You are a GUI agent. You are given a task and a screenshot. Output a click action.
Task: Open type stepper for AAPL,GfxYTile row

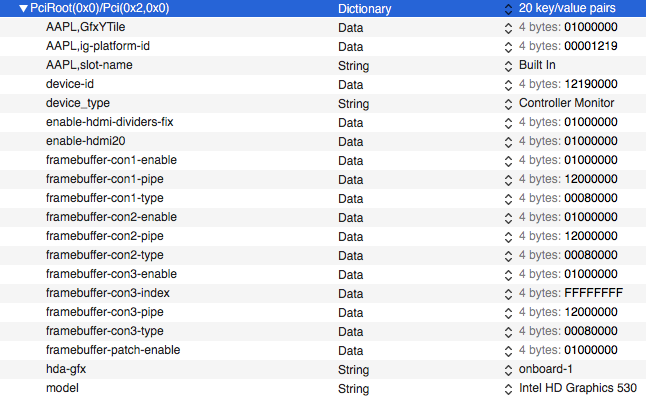(508, 28)
